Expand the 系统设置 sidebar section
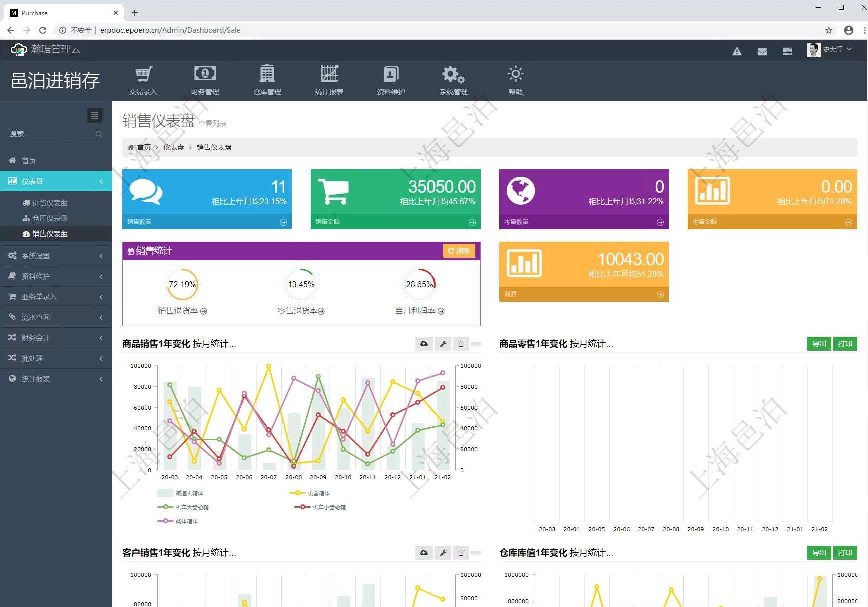The width and height of the screenshot is (868, 607). click(56, 256)
